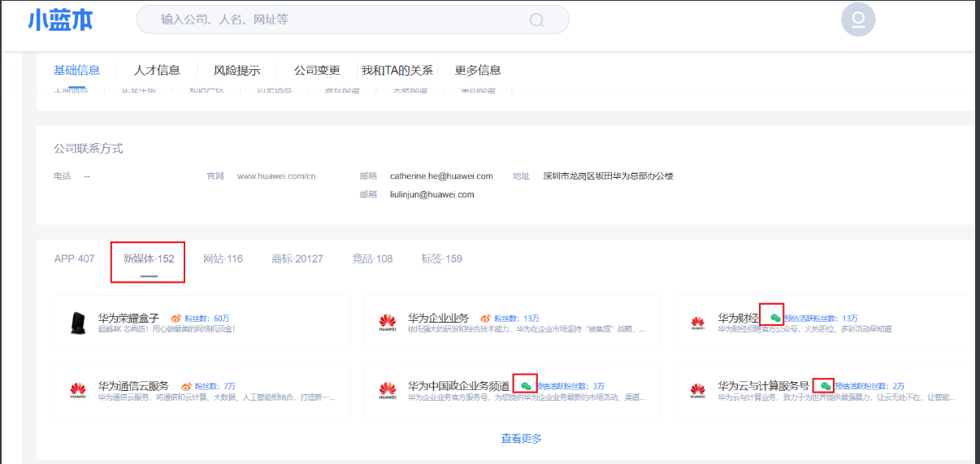Open the 网站·116 tab
This screenshot has width=980, height=464.
coord(223,258)
